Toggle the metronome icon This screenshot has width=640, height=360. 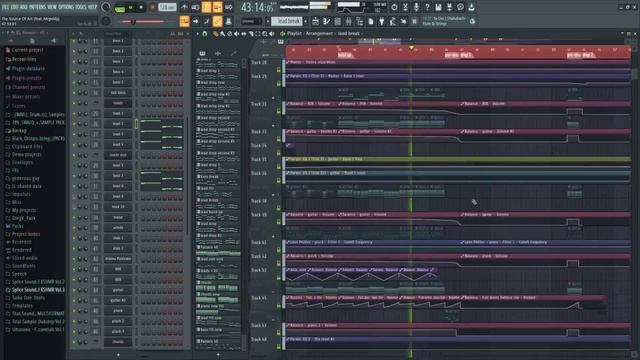pos(184,7)
